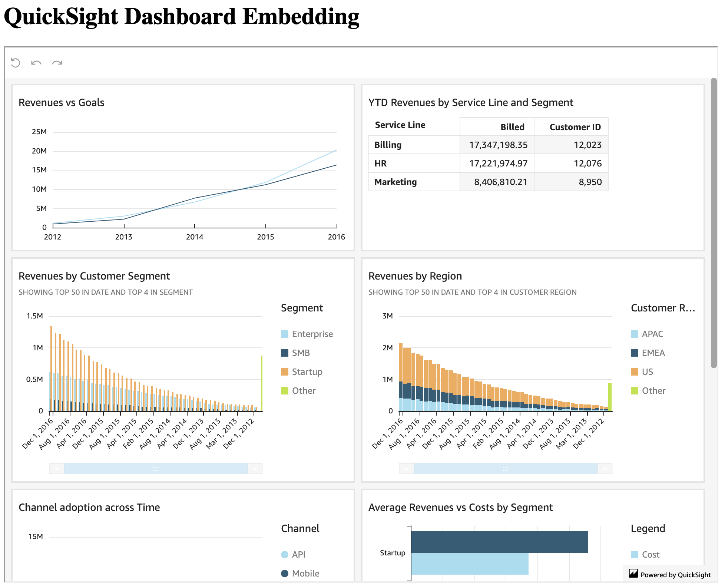The height and width of the screenshot is (588, 725).
Task: Select APAC in the Customer Region legend
Action: tap(652, 334)
